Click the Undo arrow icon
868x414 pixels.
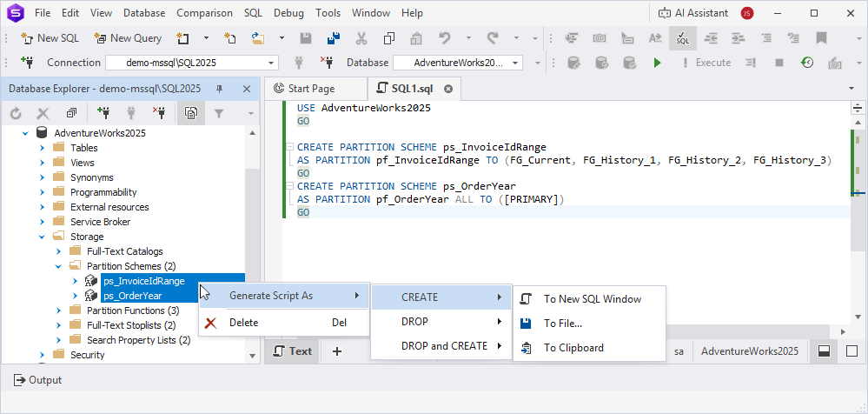coord(445,38)
